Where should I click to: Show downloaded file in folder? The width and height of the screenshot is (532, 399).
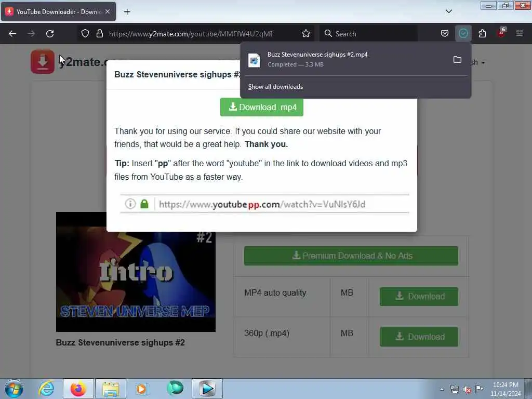457,60
